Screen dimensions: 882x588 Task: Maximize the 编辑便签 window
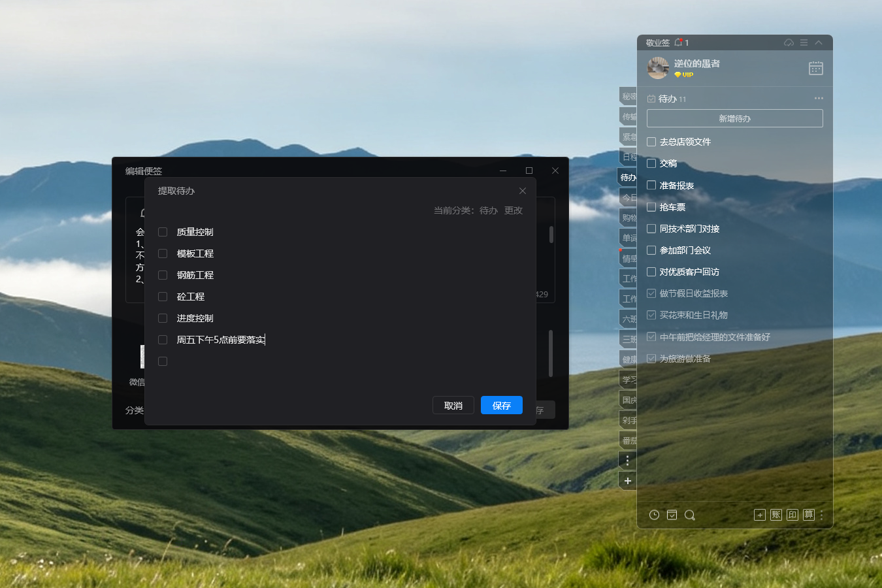[x=529, y=171]
